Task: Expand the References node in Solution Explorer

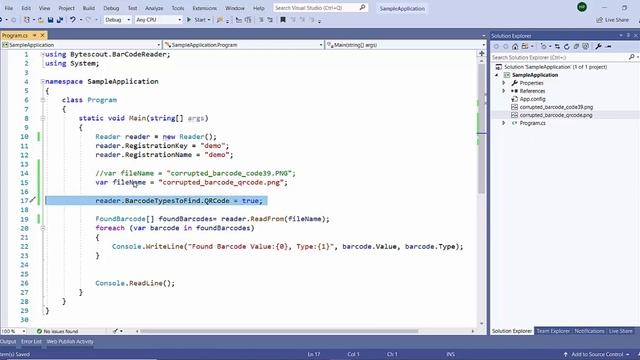Action: click(x=504, y=91)
